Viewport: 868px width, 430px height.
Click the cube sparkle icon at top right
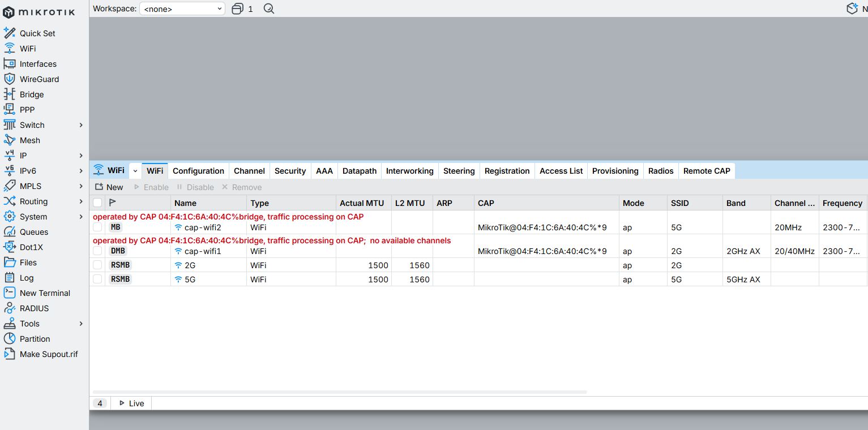(x=852, y=8)
